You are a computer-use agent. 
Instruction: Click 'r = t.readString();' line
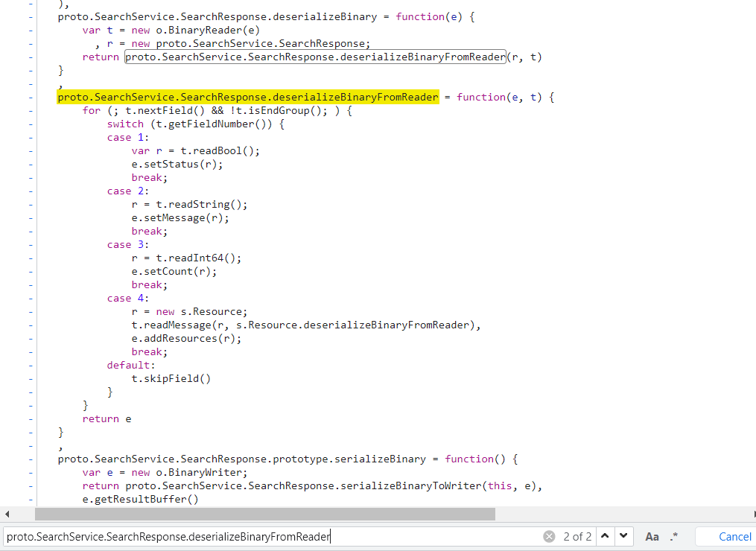click(189, 205)
